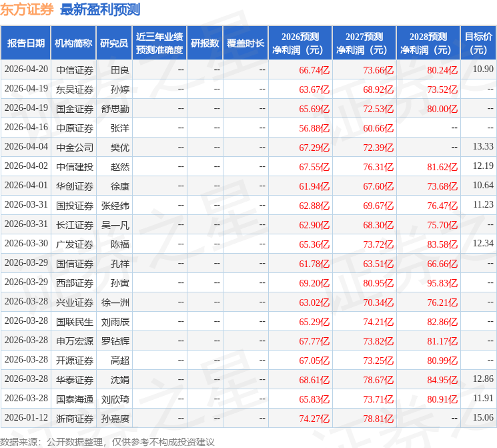Click analyst name 樊优

120,148
